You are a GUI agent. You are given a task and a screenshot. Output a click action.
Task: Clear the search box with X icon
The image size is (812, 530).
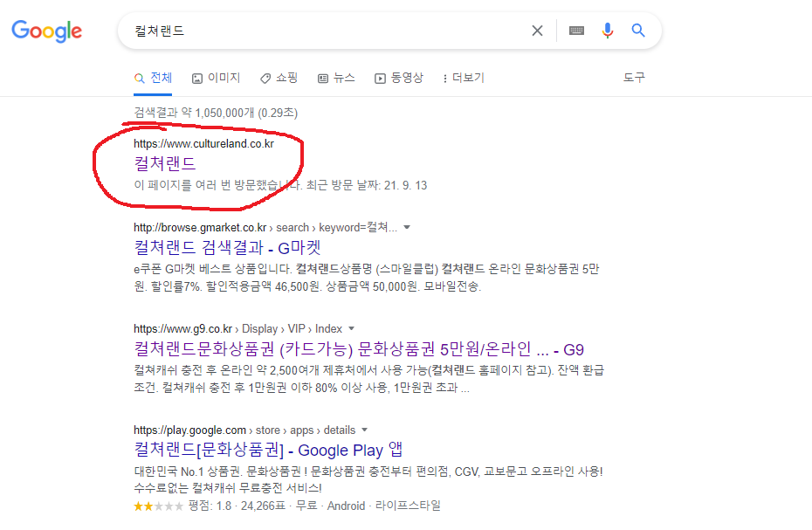click(537, 31)
